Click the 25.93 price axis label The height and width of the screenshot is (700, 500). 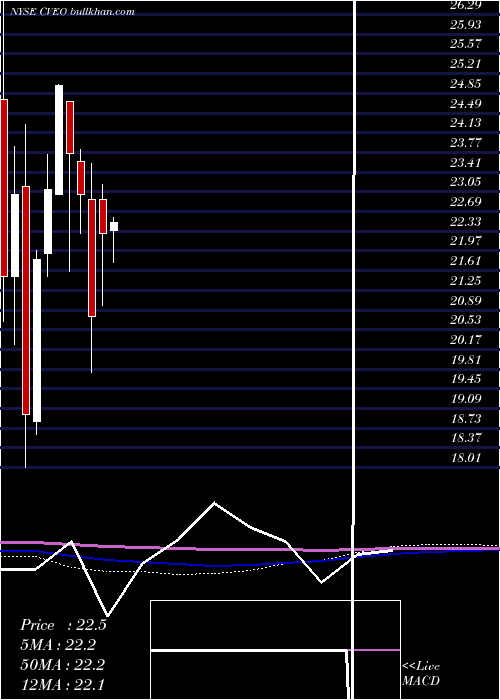tap(466, 25)
